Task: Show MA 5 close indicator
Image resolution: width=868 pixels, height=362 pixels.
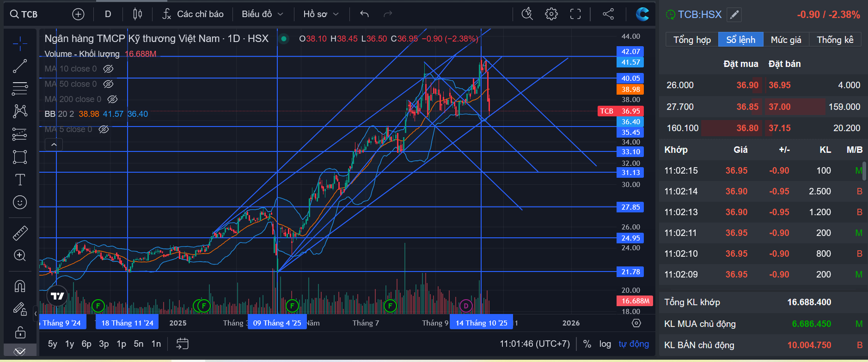Action: (x=104, y=129)
